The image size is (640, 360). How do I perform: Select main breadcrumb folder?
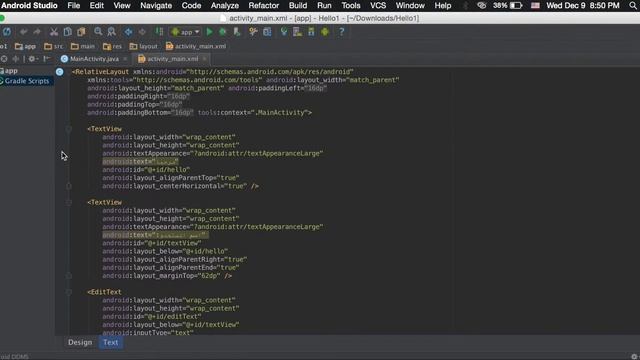[82, 47]
